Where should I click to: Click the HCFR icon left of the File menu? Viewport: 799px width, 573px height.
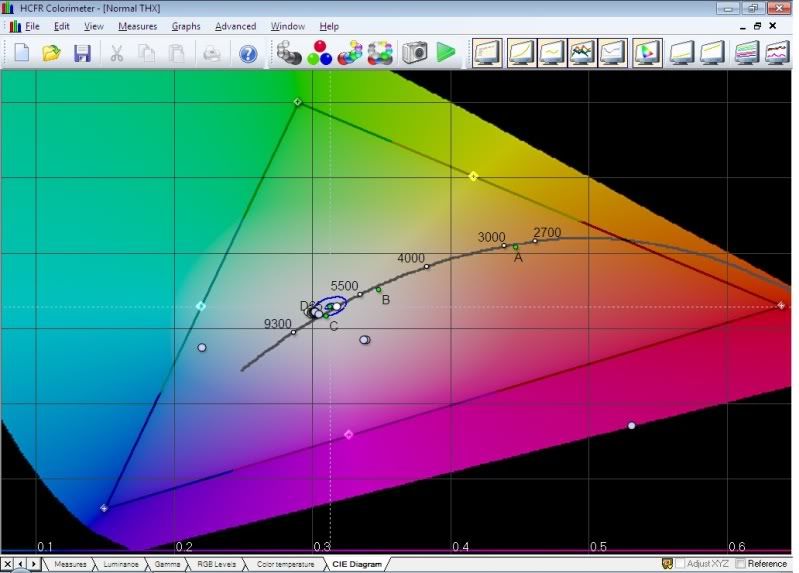point(15,26)
